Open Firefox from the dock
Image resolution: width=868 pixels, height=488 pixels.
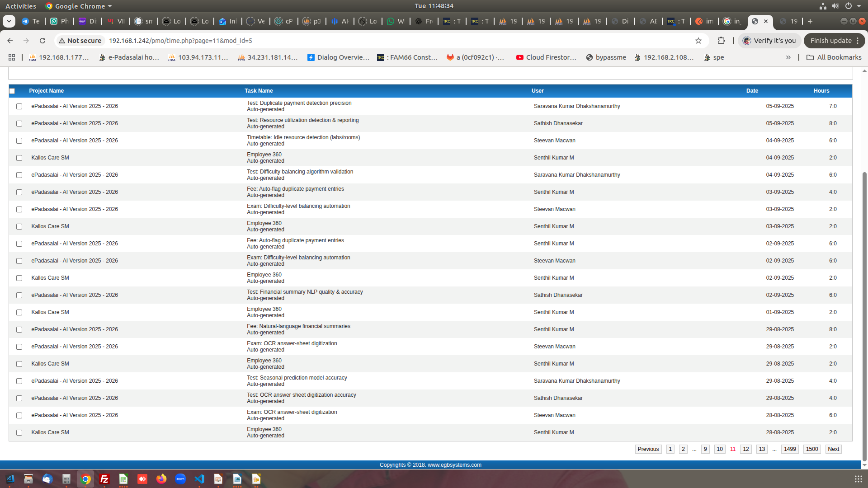(161, 479)
